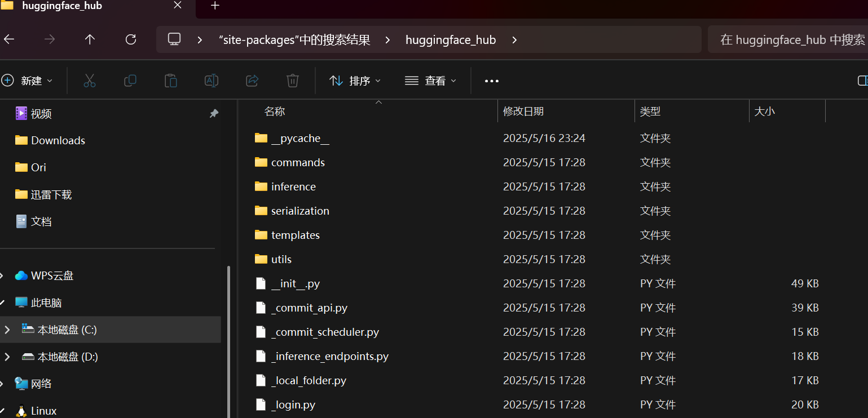Sort by 类型 column header
868x418 pixels.
(650, 112)
